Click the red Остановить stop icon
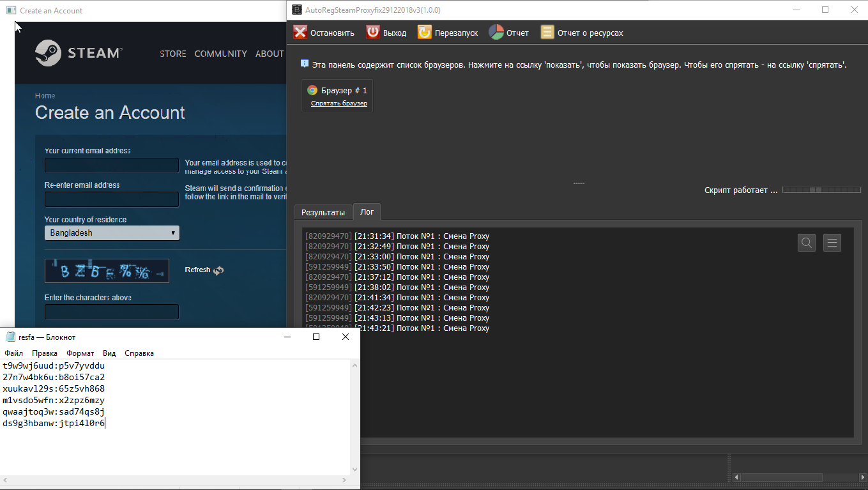868x490 pixels. coord(300,32)
